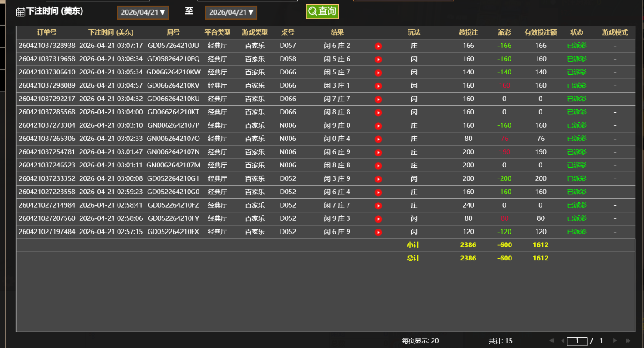644x348 pixels.
Task: Click the calendar icon beside 下注时间
Action: pos(20,12)
